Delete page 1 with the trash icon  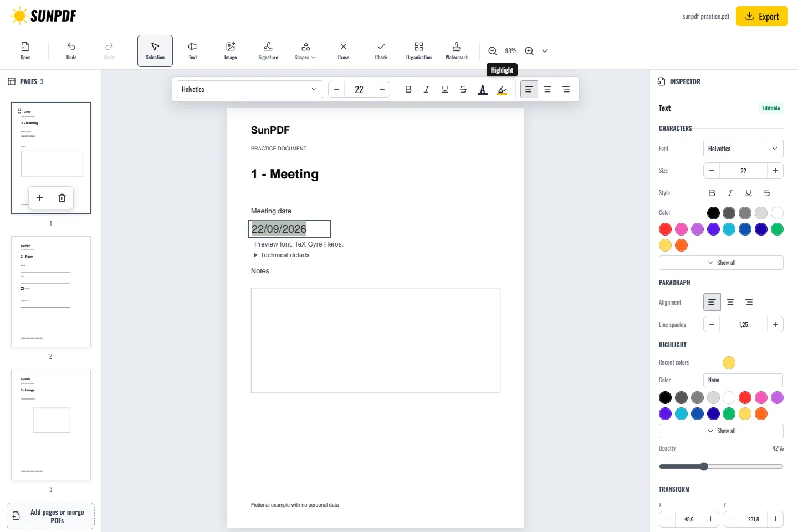(62, 198)
